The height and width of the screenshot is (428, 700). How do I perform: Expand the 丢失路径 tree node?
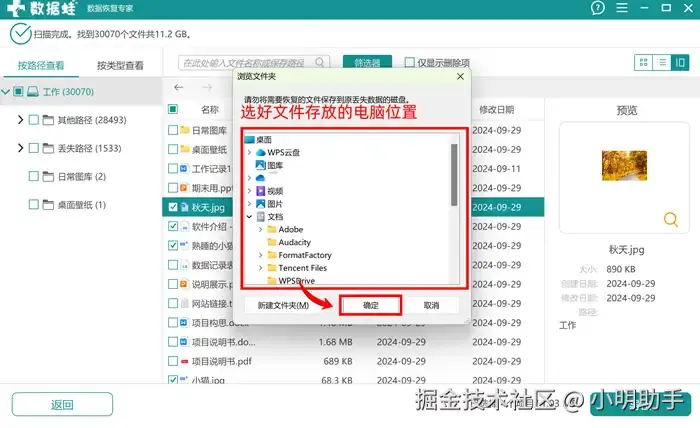click(x=20, y=148)
